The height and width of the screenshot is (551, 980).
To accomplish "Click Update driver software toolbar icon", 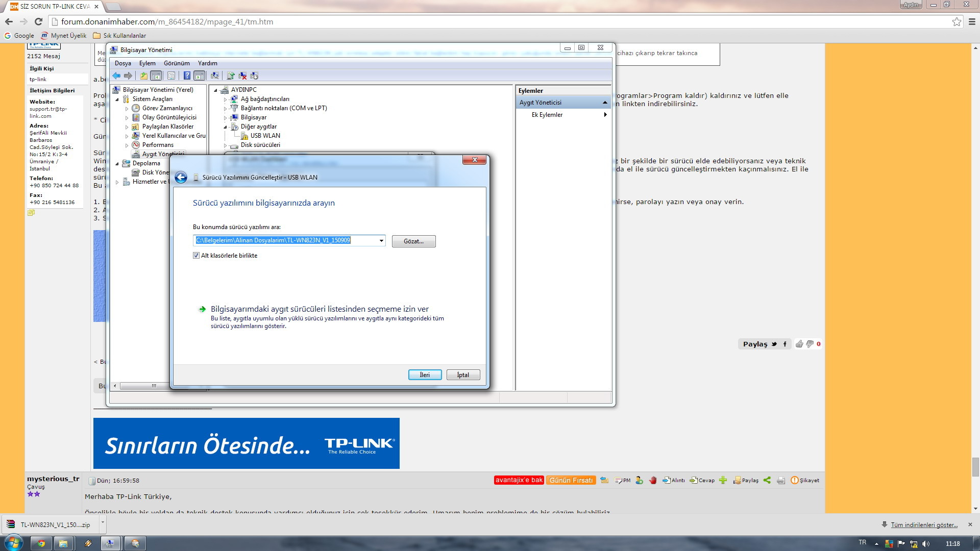I will pos(231,76).
